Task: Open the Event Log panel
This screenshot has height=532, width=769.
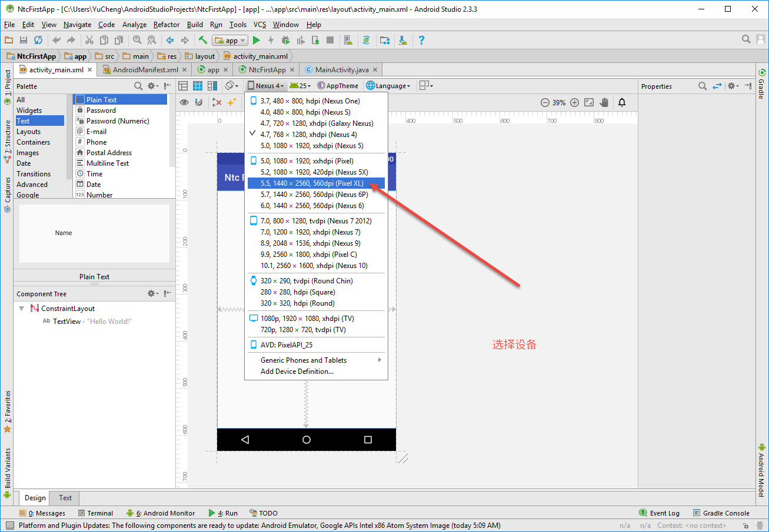Action: point(659,513)
